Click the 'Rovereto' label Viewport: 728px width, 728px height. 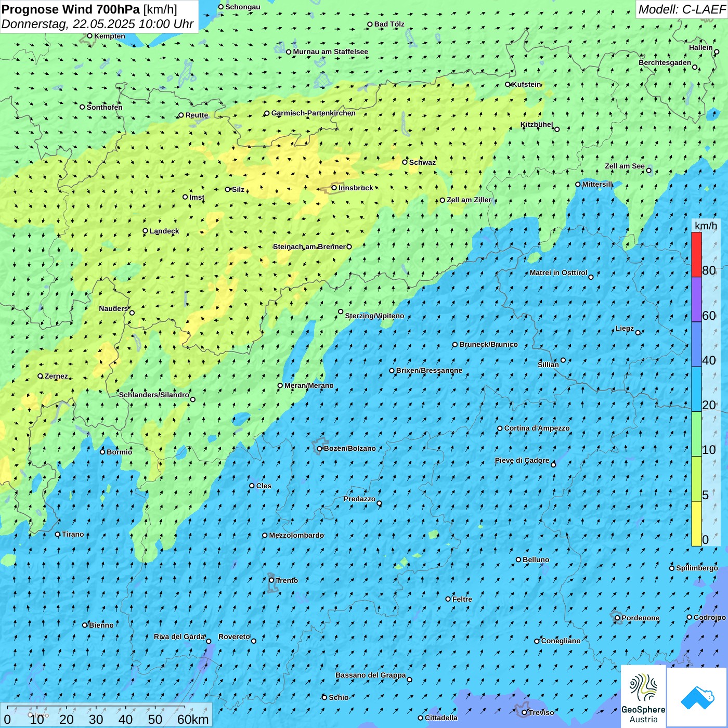click(x=235, y=636)
